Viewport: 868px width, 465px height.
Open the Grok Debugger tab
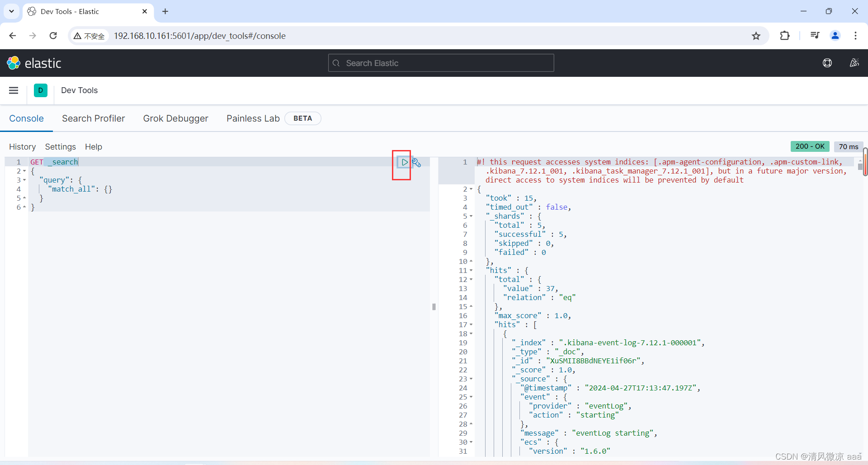[175, 118]
